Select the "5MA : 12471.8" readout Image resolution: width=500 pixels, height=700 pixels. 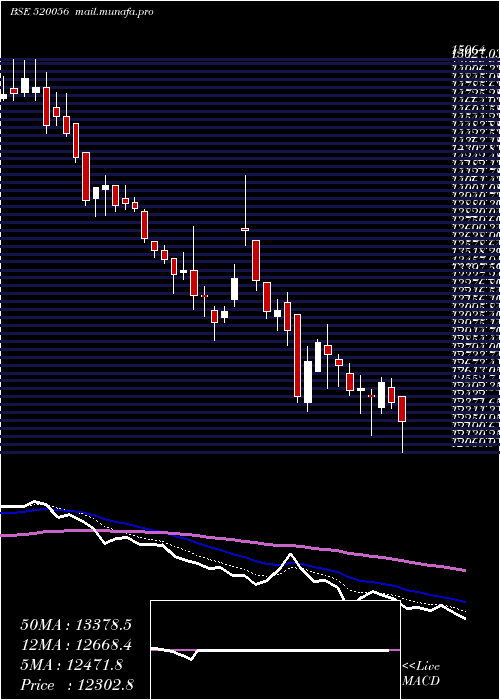(x=71, y=665)
